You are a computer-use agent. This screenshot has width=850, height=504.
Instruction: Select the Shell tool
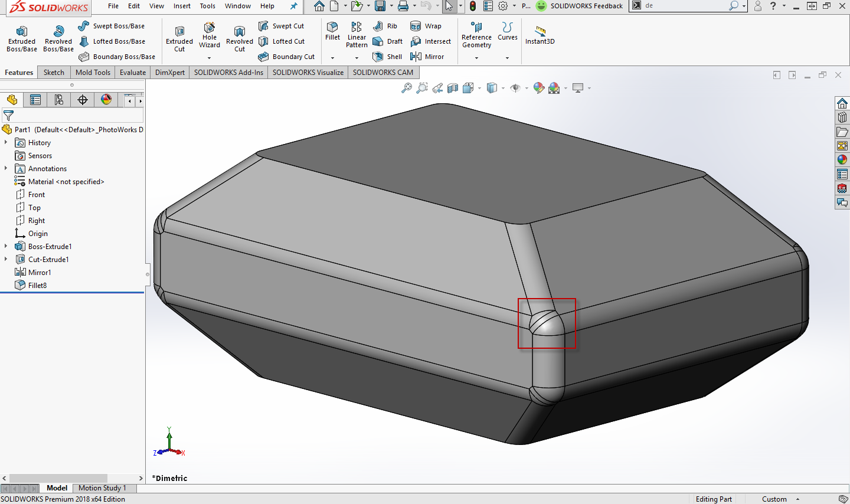(x=387, y=56)
